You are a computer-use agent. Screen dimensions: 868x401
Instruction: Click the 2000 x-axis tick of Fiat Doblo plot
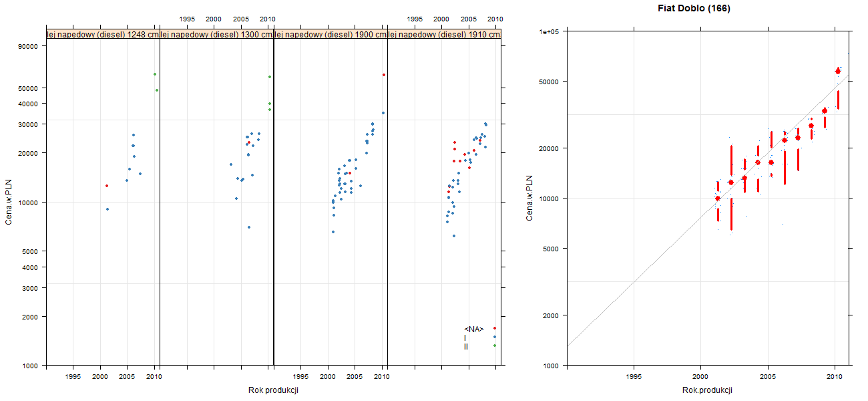pos(700,377)
